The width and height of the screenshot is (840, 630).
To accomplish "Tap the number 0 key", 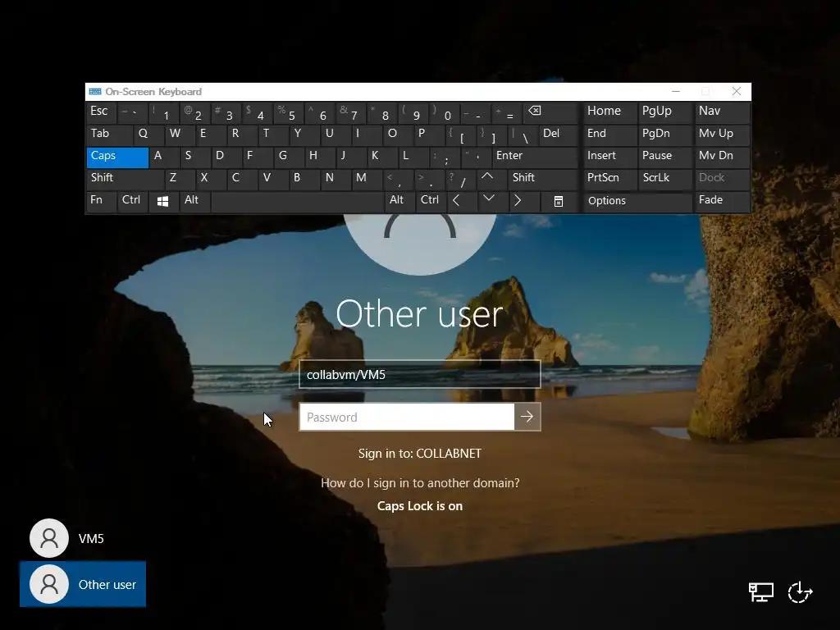I will (x=443, y=112).
